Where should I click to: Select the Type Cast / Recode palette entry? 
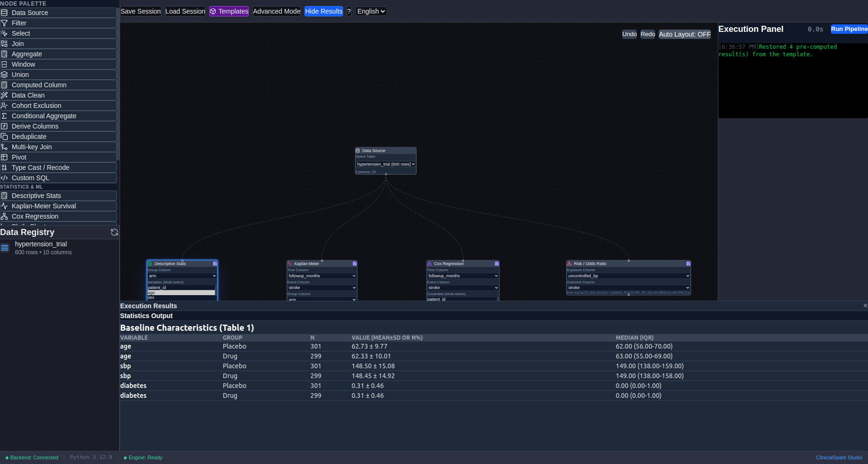click(x=58, y=167)
